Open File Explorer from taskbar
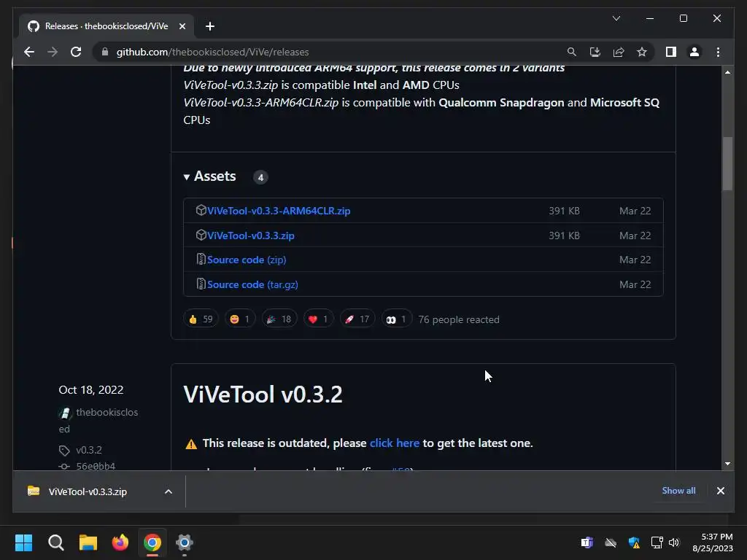 (88, 542)
